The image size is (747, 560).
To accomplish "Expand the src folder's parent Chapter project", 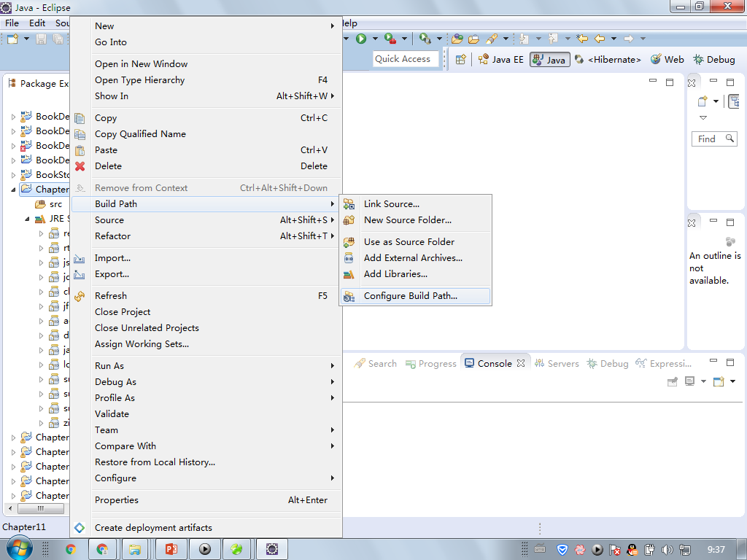I will click(x=13, y=190).
